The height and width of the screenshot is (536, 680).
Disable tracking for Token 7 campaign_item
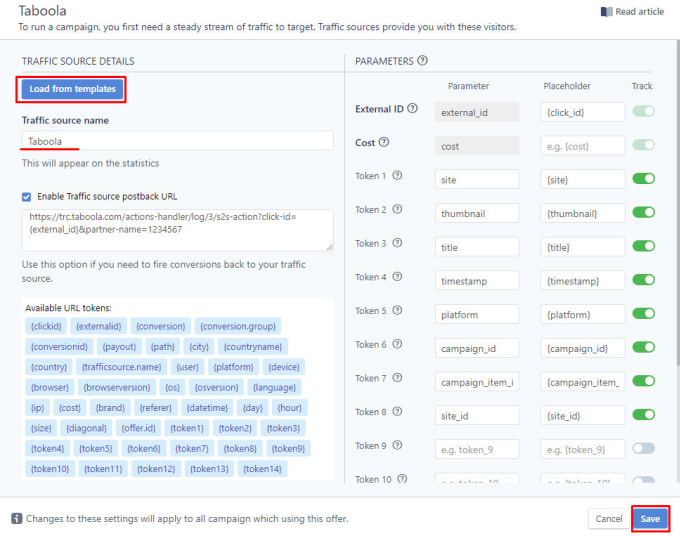coord(644,381)
